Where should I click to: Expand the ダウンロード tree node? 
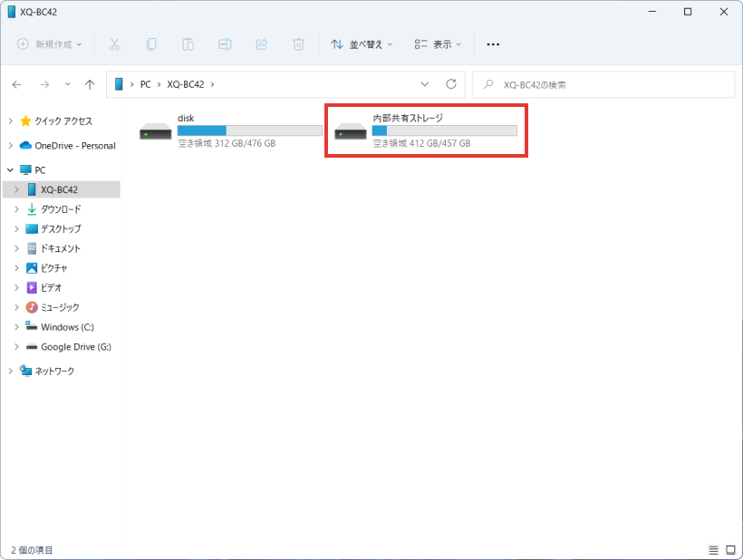(16, 209)
